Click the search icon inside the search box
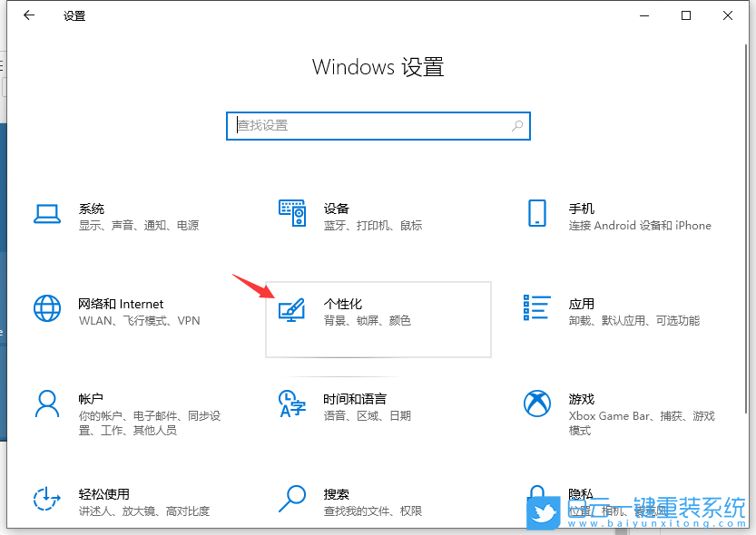756x535 pixels. point(515,125)
